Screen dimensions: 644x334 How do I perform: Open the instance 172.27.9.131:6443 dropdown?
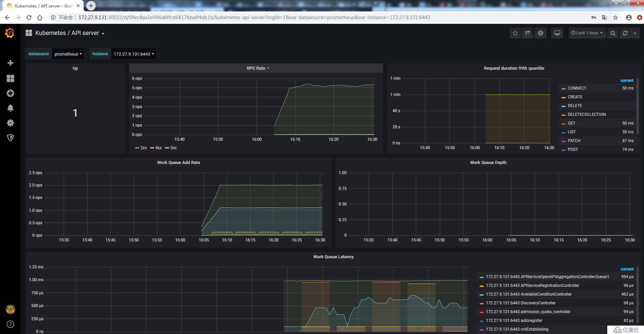[134, 54]
